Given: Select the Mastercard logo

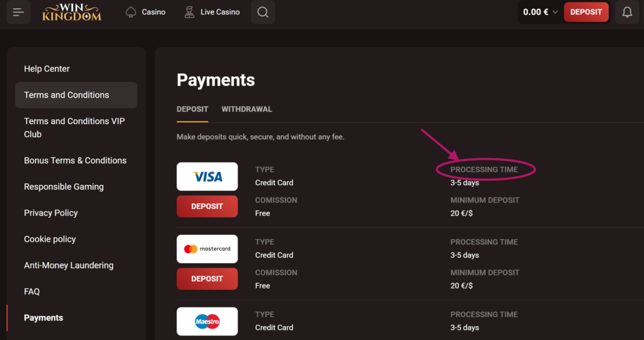Looking at the screenshot, I should click(207, 249).
